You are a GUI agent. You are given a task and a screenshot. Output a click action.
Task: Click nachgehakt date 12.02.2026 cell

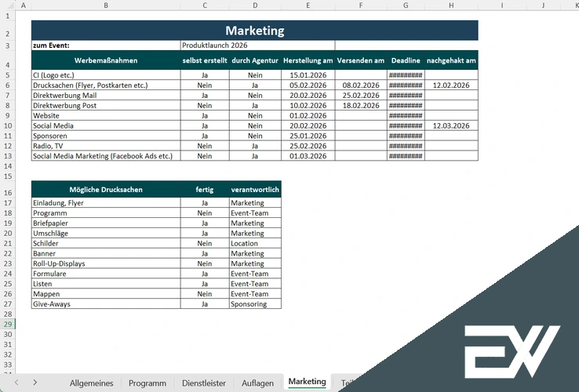[451, 85]
